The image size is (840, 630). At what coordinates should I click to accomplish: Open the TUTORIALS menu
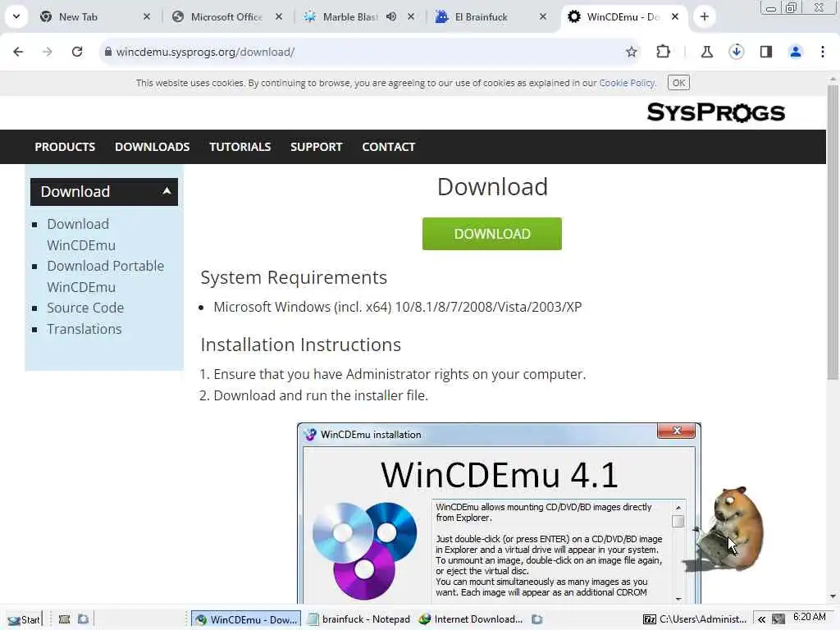240,147
